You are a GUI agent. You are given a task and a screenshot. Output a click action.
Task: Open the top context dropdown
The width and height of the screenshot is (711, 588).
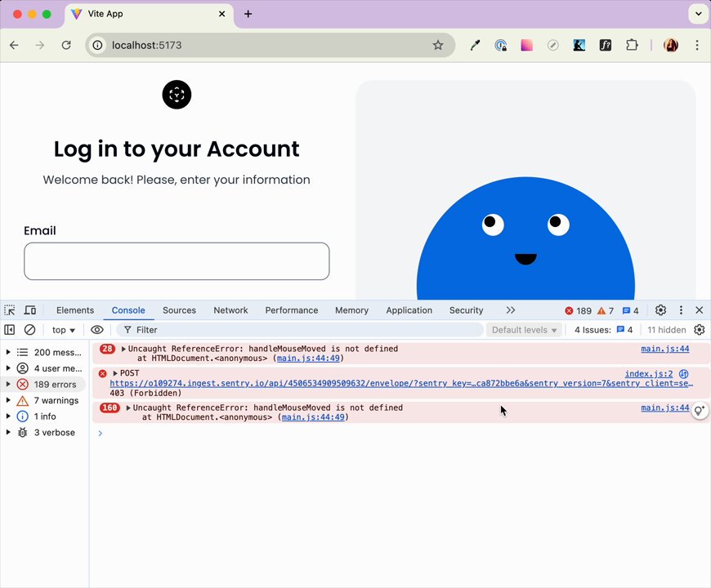(64, 330)
